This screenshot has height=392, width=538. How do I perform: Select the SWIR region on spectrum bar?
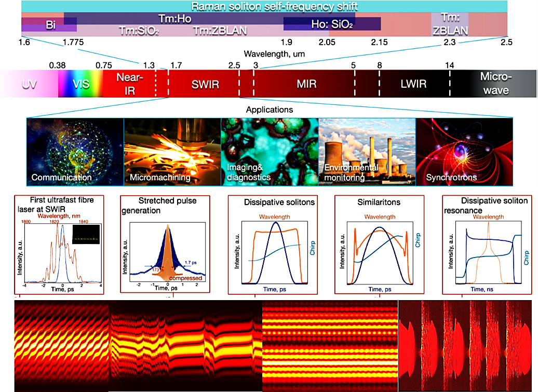[204, 84]
